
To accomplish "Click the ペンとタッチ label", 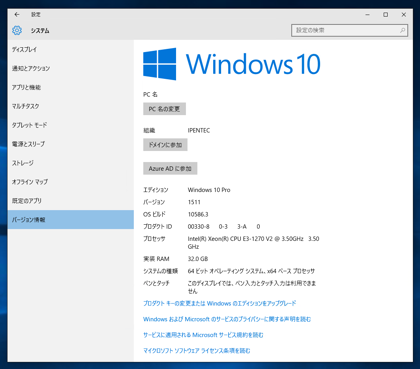I will tap(156, 283).
